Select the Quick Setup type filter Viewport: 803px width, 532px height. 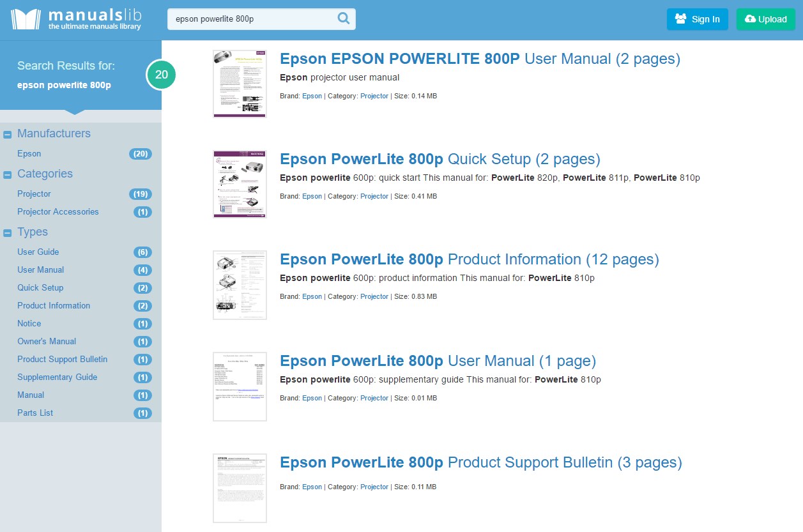coord(40,288)
